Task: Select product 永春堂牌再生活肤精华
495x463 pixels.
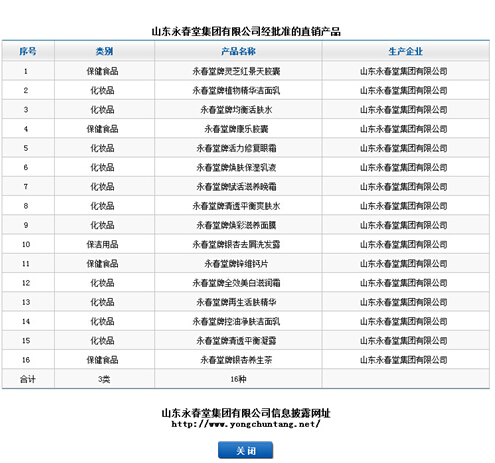Action: [x=236, y=302]
